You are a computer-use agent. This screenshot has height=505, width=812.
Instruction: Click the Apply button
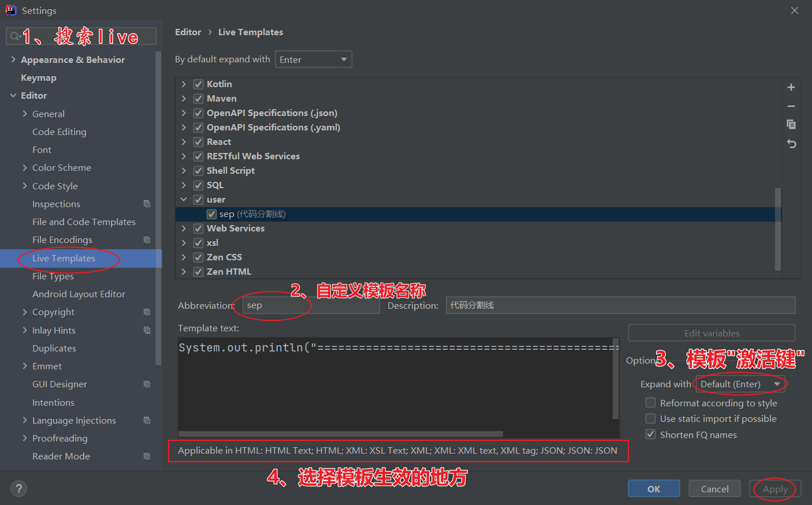[775, 489]
